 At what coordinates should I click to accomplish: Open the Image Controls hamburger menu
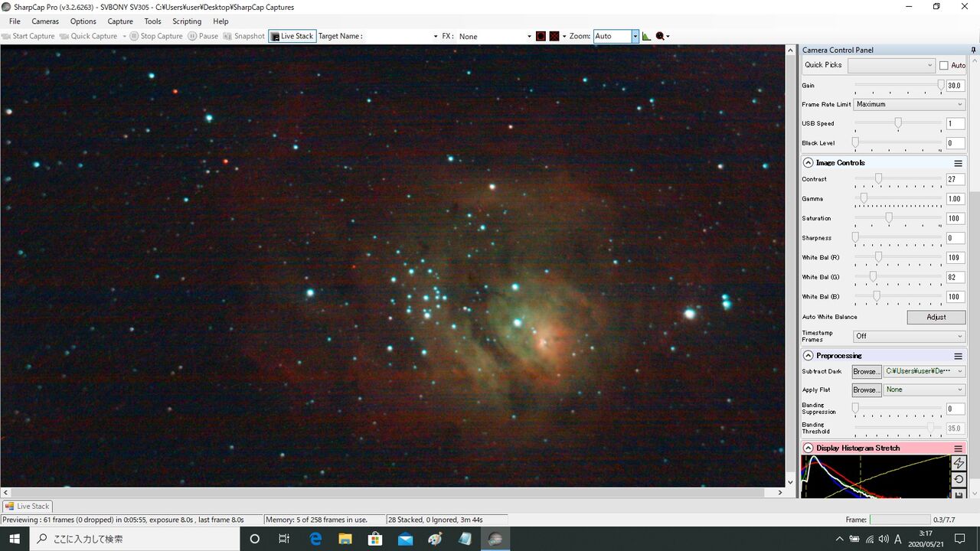coord(958,163)
